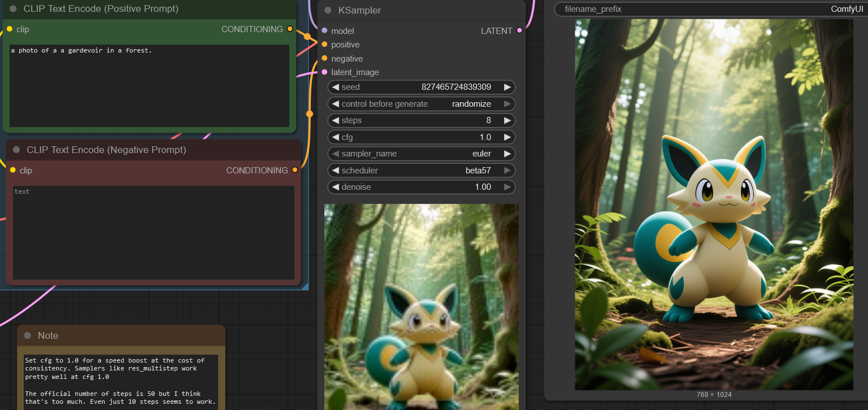868x410 pixels.
Task: Click the positive prompt text box about gardevoir
Action: pos(149,86)
